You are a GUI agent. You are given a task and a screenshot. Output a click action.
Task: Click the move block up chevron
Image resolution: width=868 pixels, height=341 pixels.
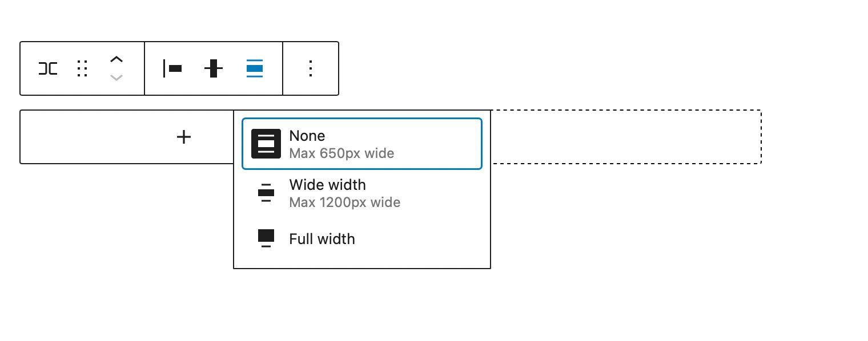point(116,59)
